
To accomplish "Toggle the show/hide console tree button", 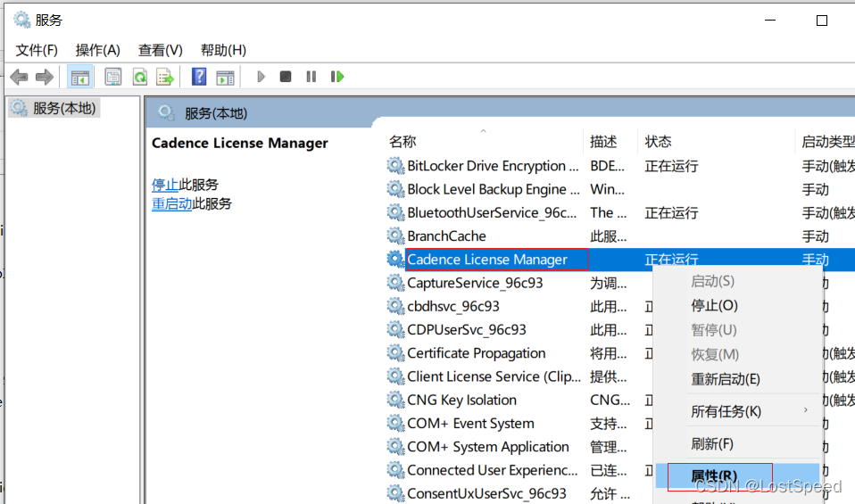I will [79, 77].
